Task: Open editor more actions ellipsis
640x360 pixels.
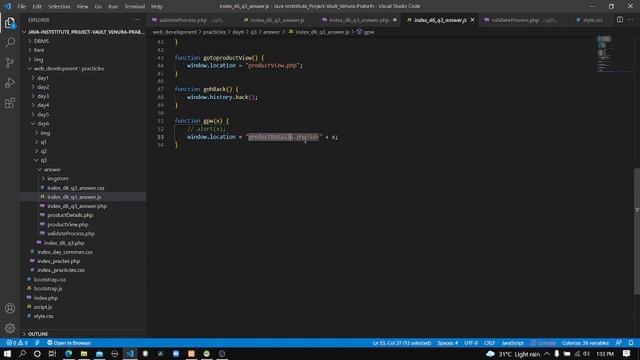Action: (x=631, y=20)
